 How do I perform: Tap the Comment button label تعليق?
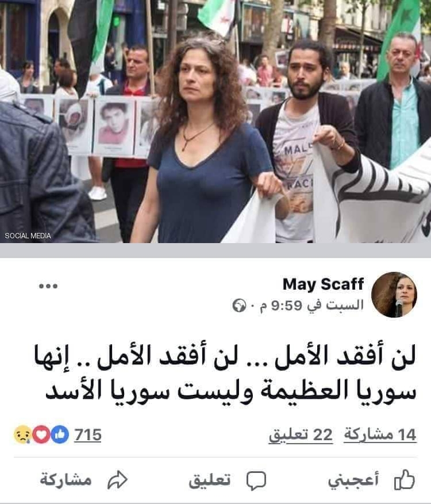(x=210, y=480)
